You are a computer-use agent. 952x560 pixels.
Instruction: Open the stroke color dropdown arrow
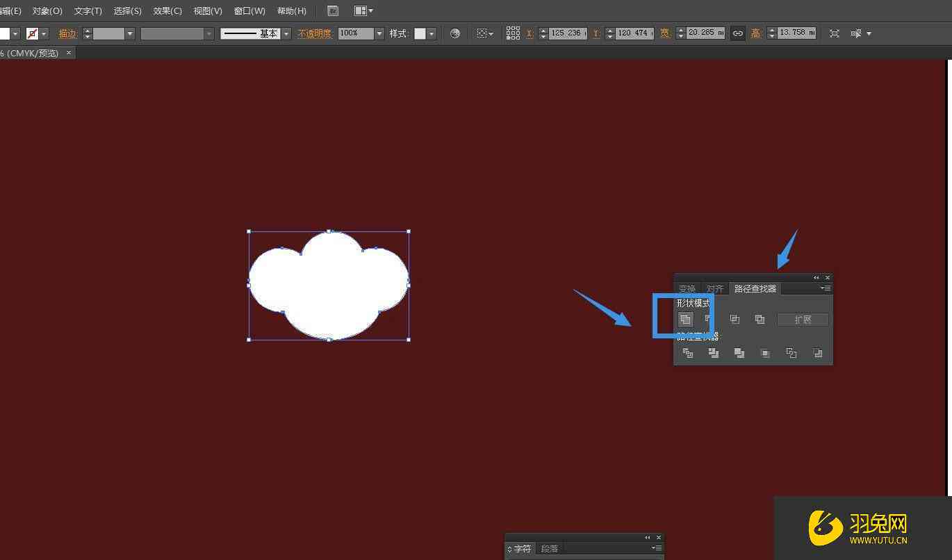[x=44, y=33]
